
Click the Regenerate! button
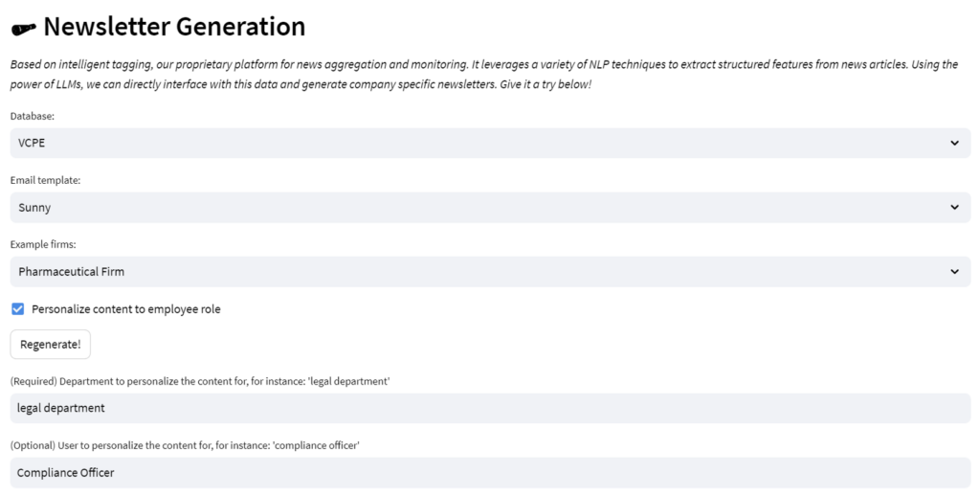50,344
